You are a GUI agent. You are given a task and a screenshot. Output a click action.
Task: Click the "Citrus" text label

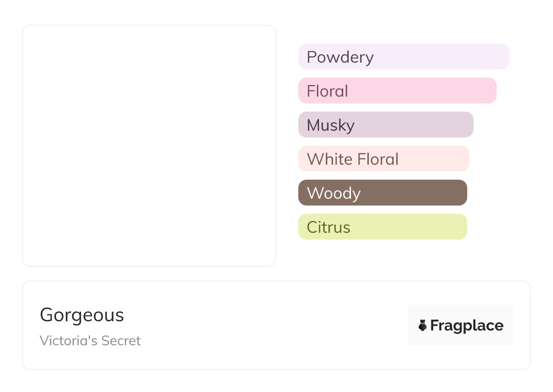click(x=329, y=227)
